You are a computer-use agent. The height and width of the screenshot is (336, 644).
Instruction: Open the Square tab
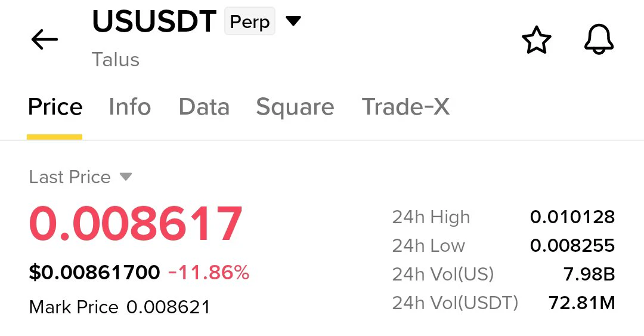295,108
